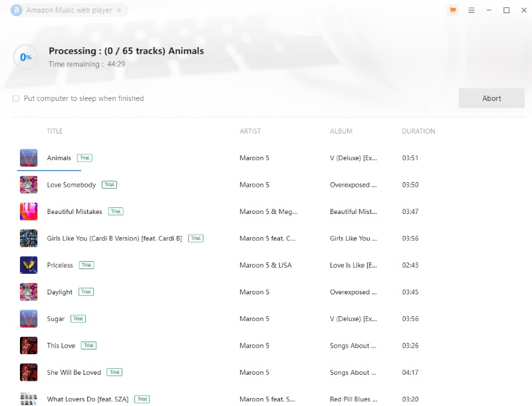Click the ALBUM column header
The height and width of the screenshot is (406, 532).
(x=341, y=131)
